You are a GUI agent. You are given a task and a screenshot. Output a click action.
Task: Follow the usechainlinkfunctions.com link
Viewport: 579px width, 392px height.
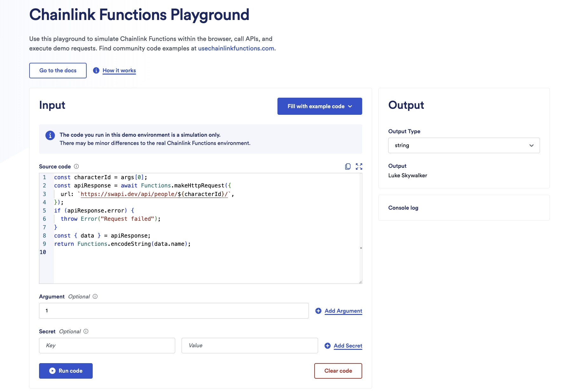tap(236, 49)
